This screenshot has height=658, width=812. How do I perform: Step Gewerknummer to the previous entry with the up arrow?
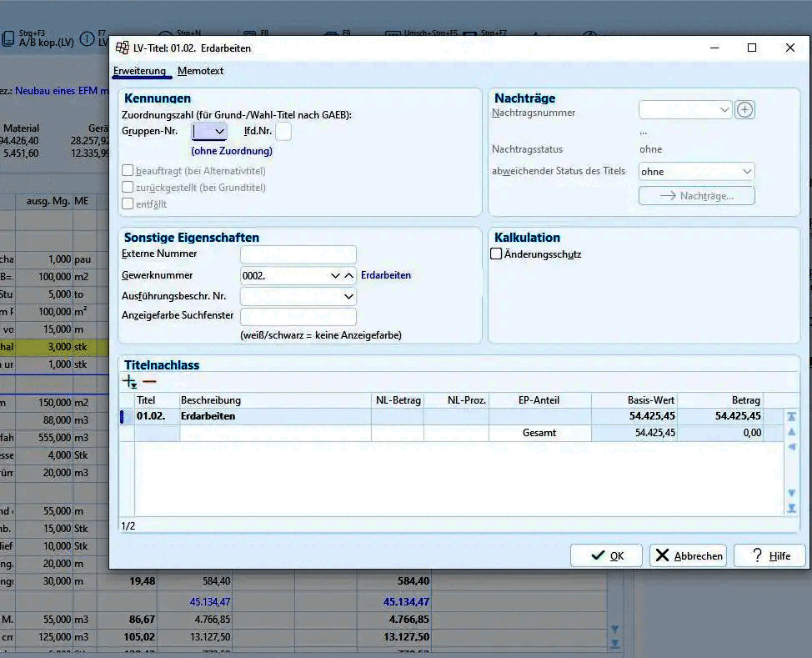coord(349,276)
